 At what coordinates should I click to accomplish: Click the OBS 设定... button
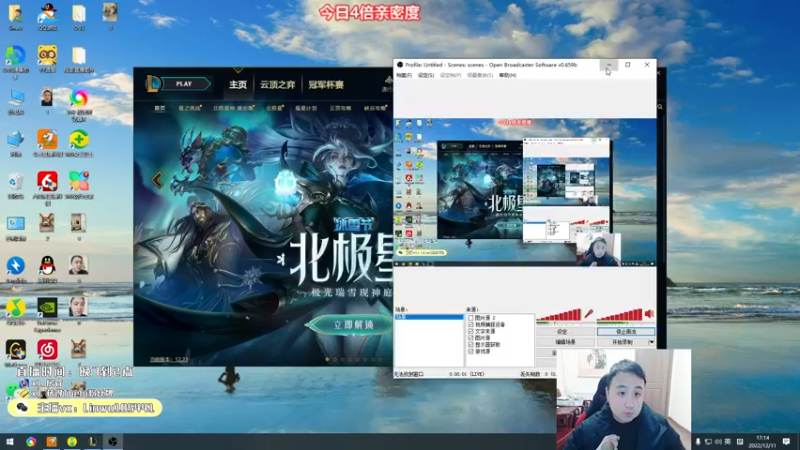(565, 332)
